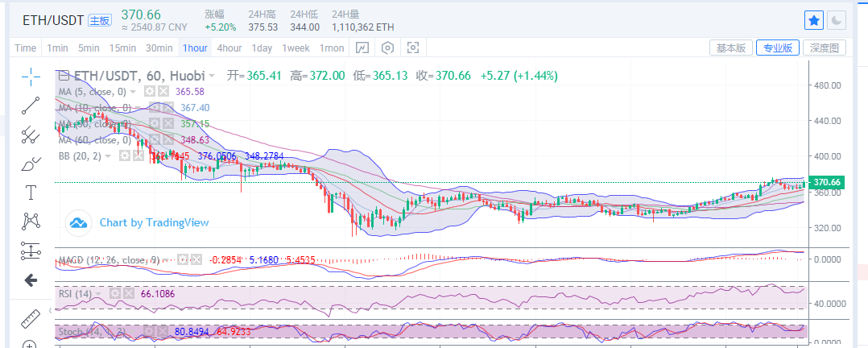Remove the MACD indicator with its X

coord(196,260)
